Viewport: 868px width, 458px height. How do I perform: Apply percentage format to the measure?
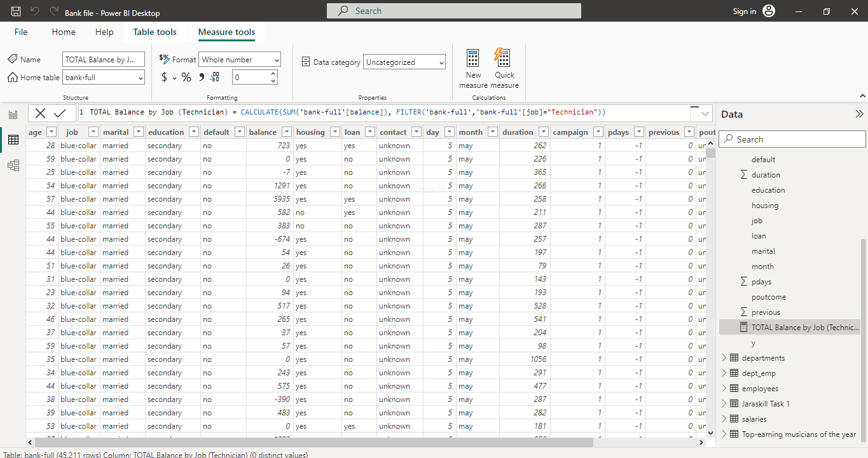click(x=185, y=78)
